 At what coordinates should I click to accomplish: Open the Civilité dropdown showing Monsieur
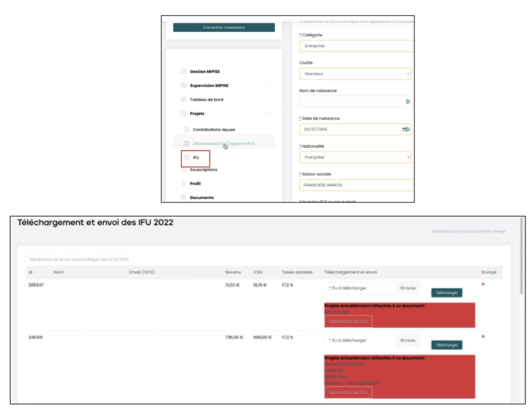point(355,74)
